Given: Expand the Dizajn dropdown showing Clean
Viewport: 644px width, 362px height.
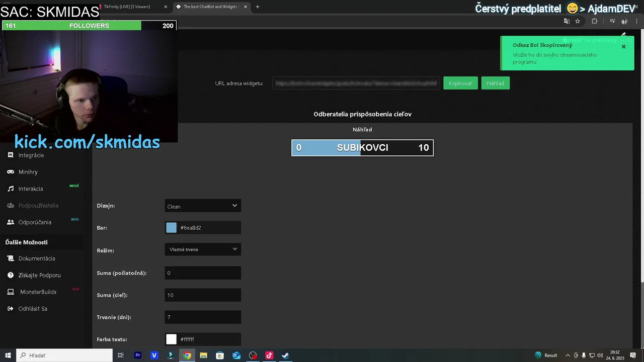Looking at the screenshot, I should coord(203,206).
